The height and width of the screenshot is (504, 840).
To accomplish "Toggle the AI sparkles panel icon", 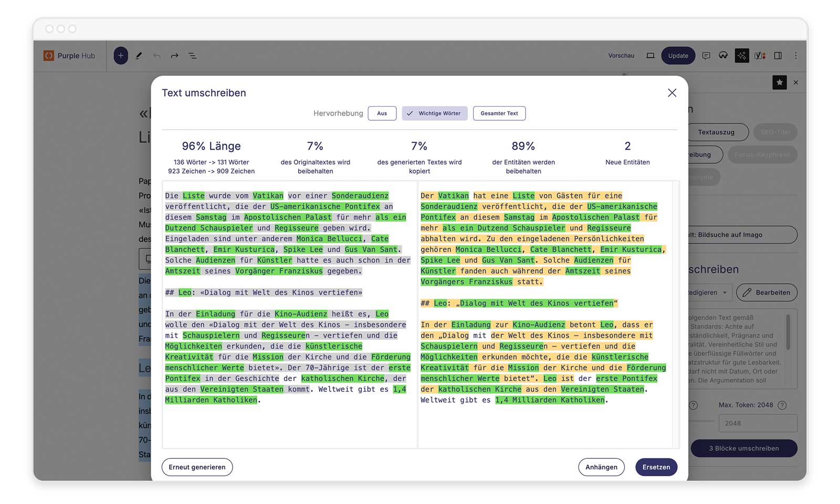I will [x=742, y=56].
